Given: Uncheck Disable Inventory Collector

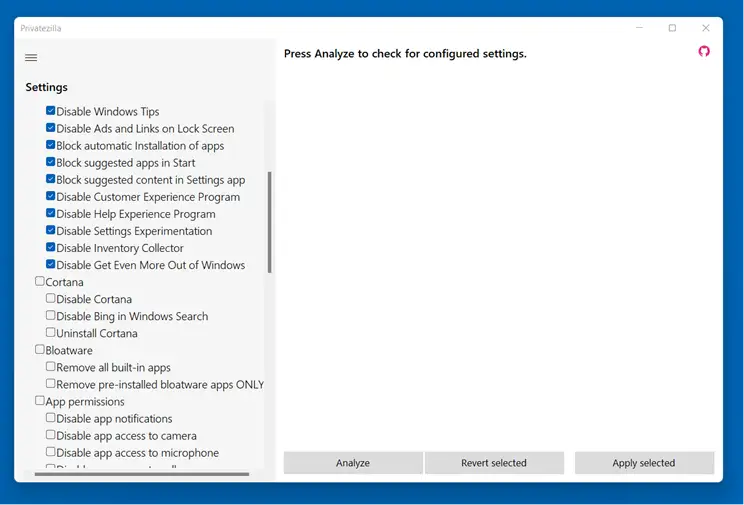Looking at the screenshot, I should [51, 247].
